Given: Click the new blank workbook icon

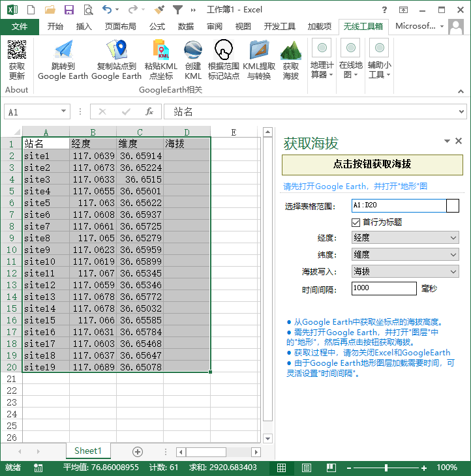Looking at the screenshot, I should [x=31, y=10].
